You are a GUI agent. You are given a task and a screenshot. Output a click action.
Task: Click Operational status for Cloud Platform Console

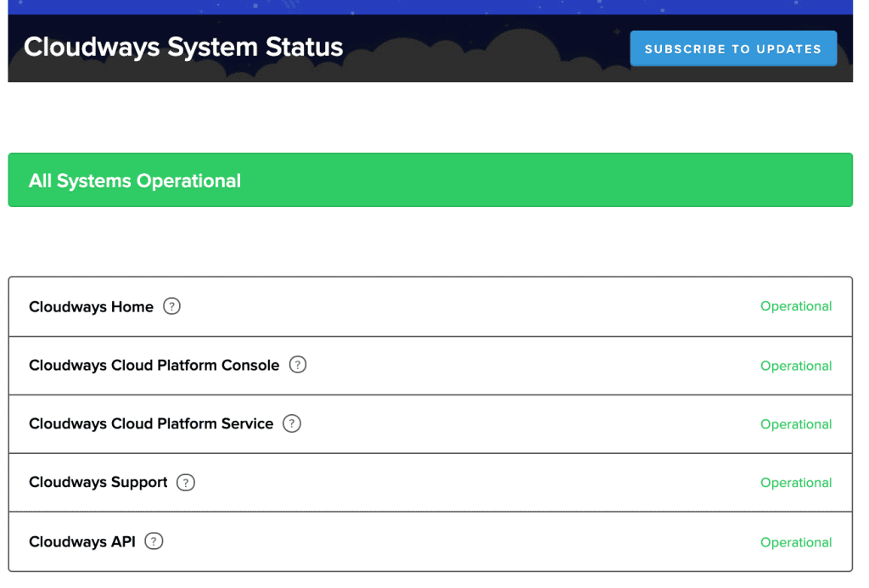796,366
